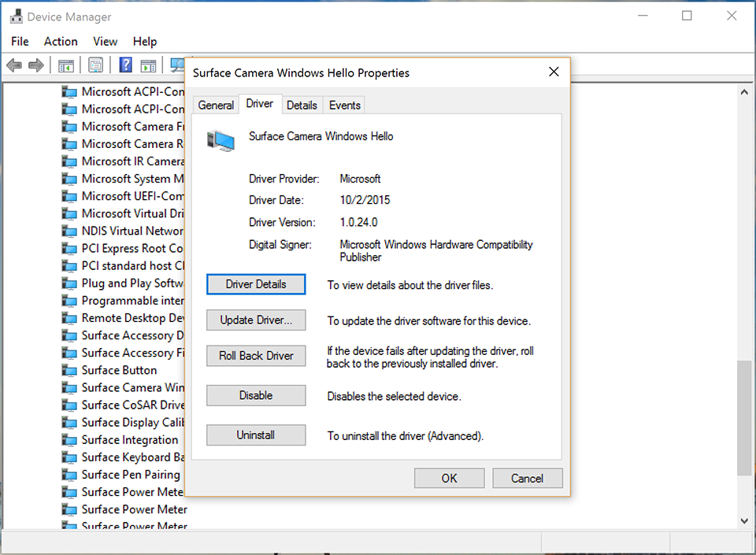Image resolution: width=756 pixels, height=555 pixels.
Task: Select the Surface Pen Pairing device icon
Action: click(x=69, y=475)
